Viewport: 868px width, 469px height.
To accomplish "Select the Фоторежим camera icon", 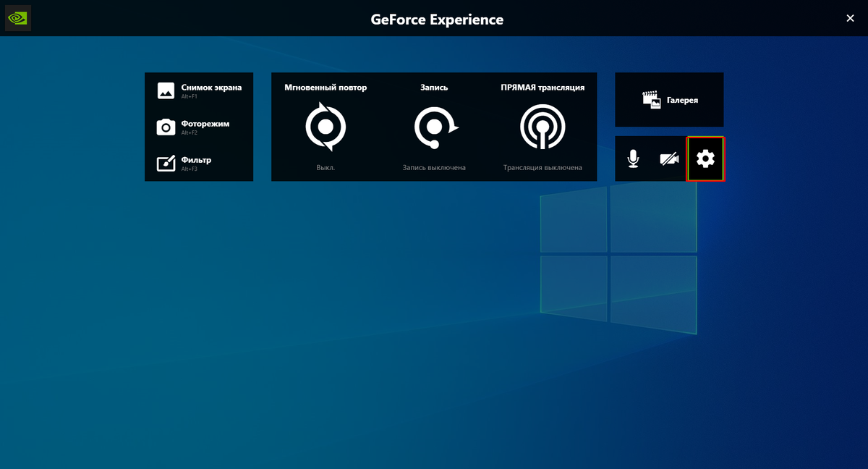I will [x=165, y=127].
